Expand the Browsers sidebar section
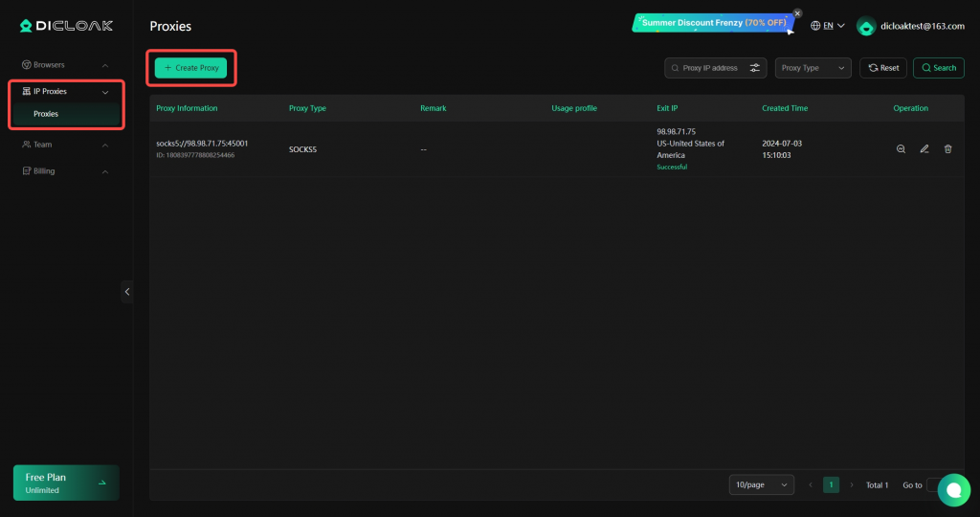The width and height of the screenshot is (980, 517). 65,65
